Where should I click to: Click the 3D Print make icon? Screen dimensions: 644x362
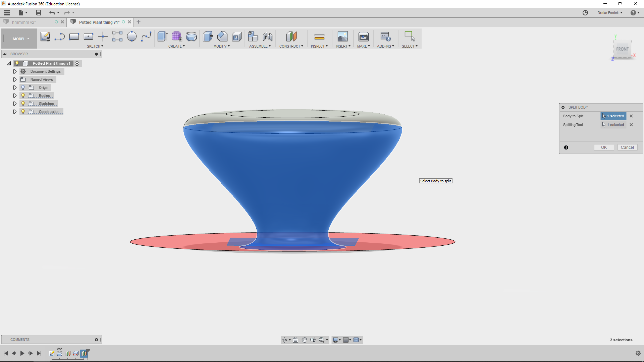click(363, 37)
